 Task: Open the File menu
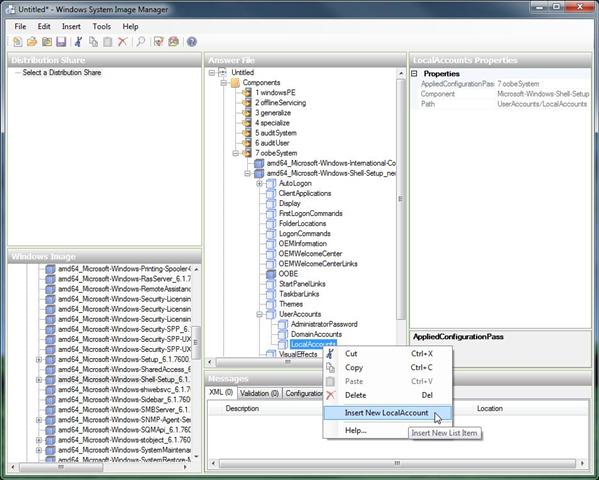pyautogui.click(x=20, y=26)
